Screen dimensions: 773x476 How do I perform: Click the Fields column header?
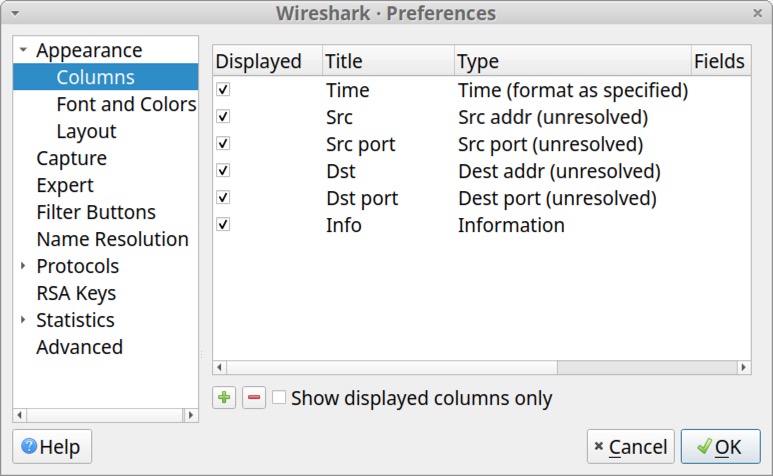point(721,61)
